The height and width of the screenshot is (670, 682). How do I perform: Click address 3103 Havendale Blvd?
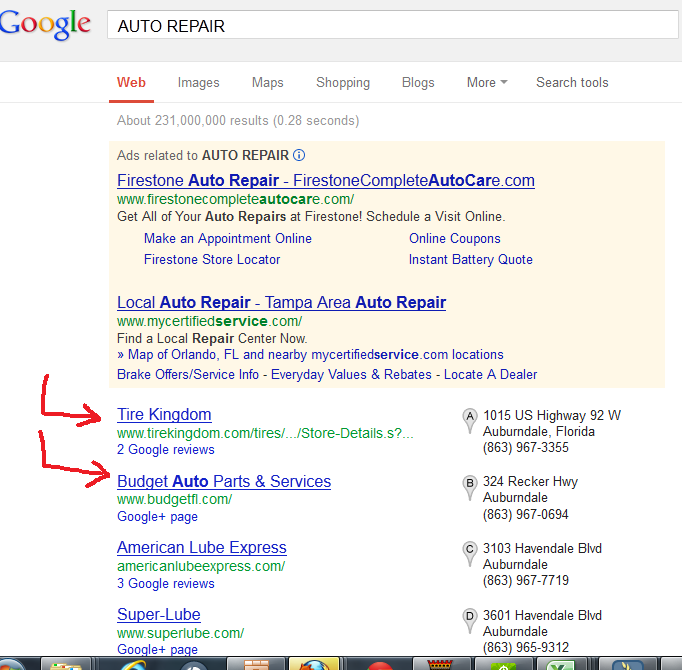pos(542,548)
